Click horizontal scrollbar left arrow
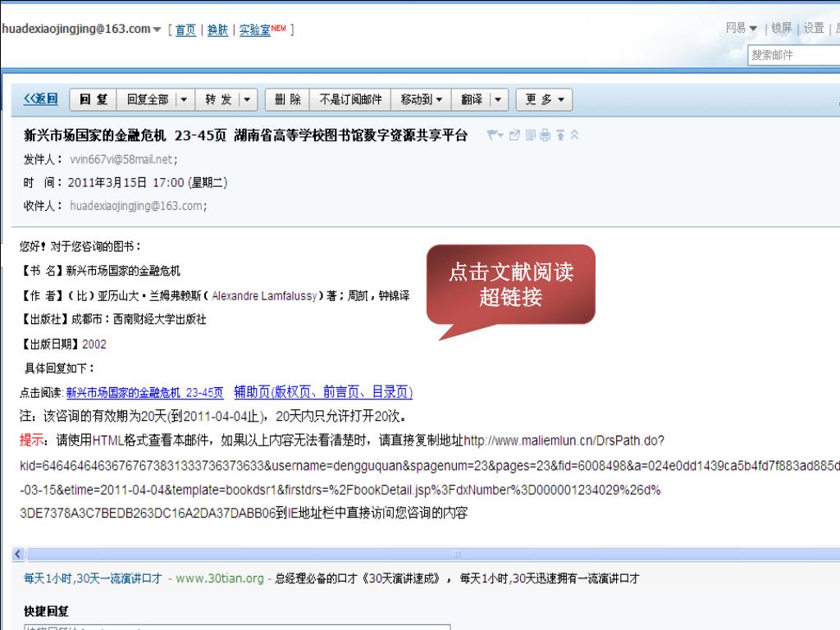This screenshot has width=840, height=630. click(18, 554)
